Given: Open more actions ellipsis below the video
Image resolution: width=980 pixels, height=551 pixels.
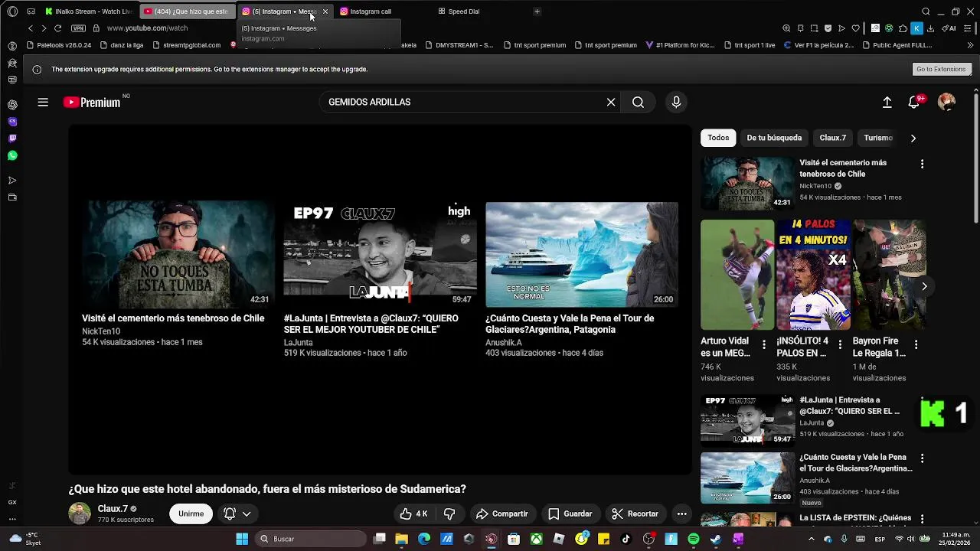Looking at the screenshot, I should pos(681,514).
